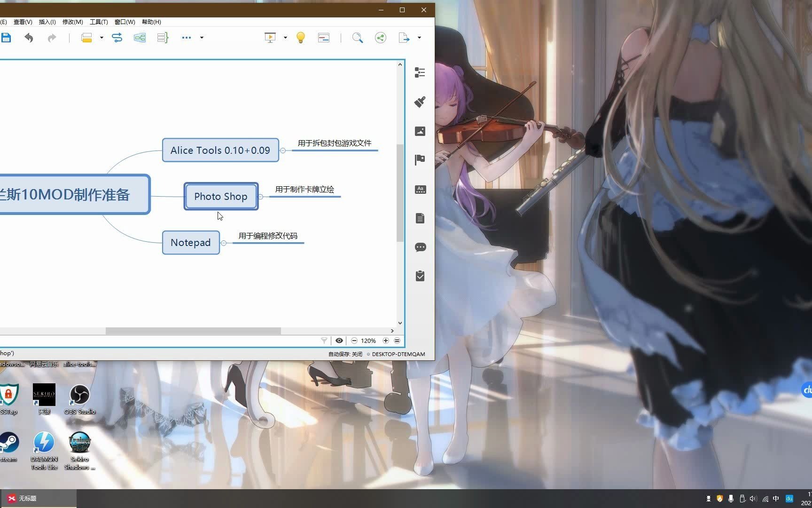Open the 查看(V) menu
The image size is (812, 508).
23,22
